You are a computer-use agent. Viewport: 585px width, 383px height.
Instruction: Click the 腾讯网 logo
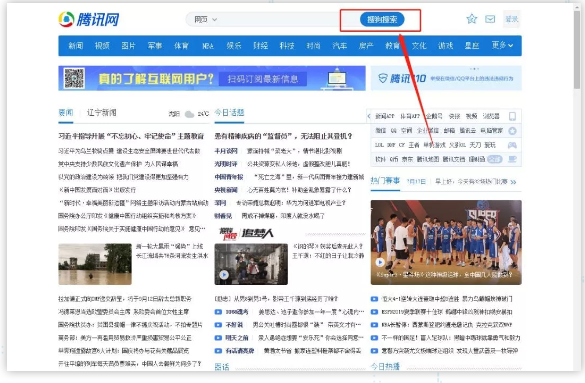pyautogui.click(x=89, y=19)
